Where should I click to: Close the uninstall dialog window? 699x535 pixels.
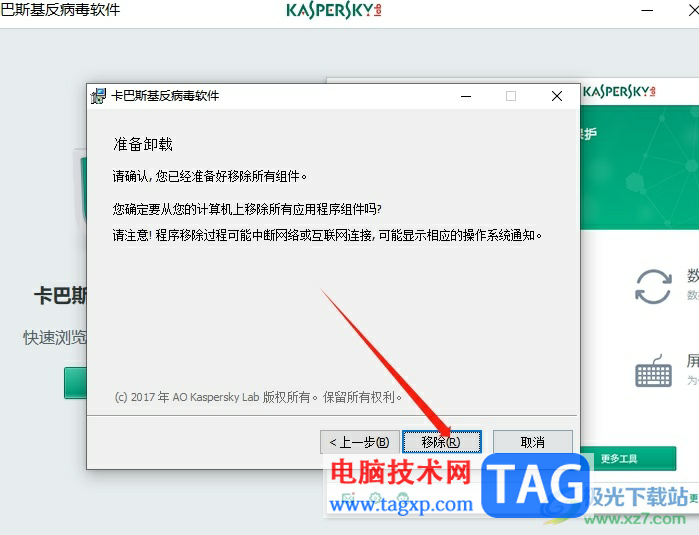(557, 96)
